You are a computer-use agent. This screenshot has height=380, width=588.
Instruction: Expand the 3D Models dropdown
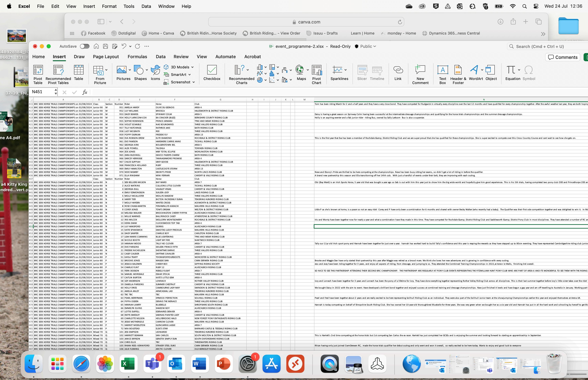click(192, 67)
